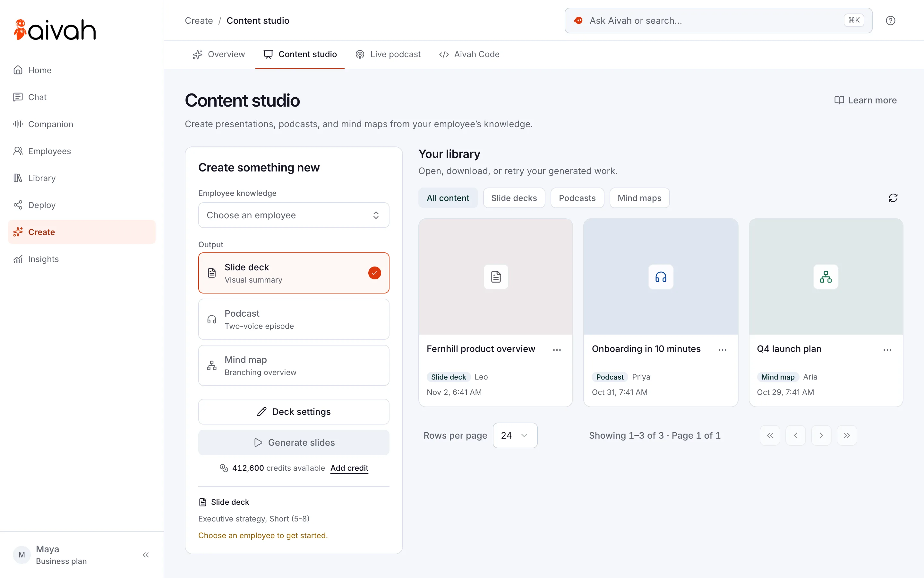This screenshot has width=924, height=578.
Task: Open more options for Onboarding in 10 minutes
Action: tap(723, 350)
